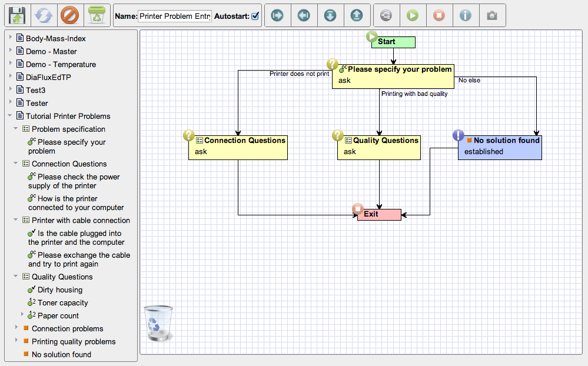
Task: Click the trash can on the canvas
Action: pyautogui.click(x=158, y=323)
